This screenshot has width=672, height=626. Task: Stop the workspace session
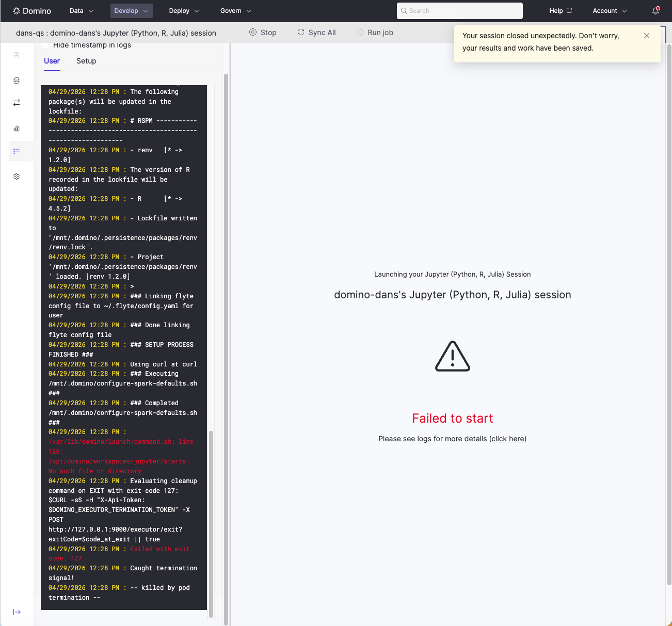263,33
